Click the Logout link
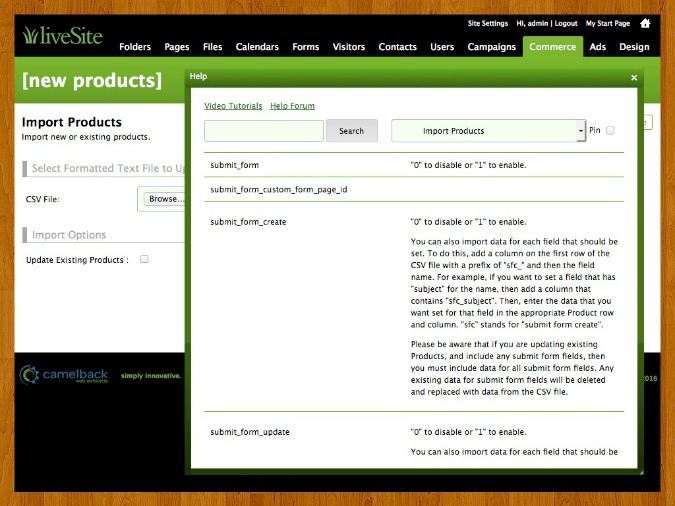This screenshot has width=675, height=506. click(566, 23)
